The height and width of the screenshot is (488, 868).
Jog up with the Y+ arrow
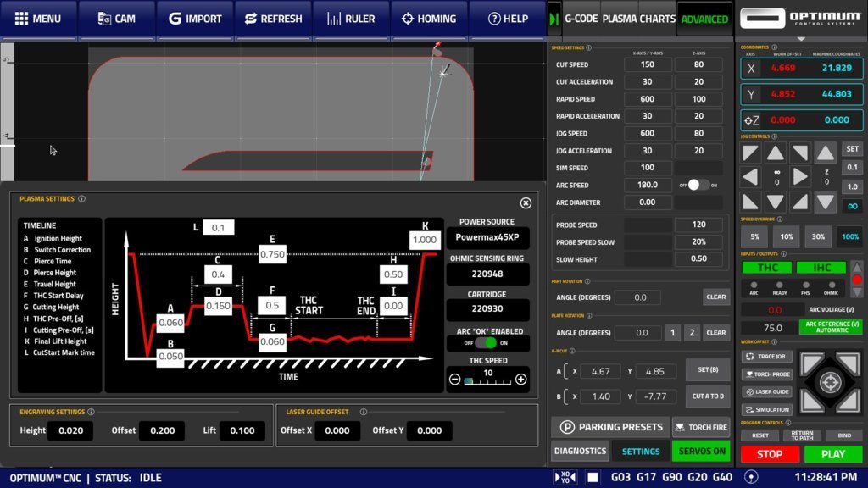775,153
